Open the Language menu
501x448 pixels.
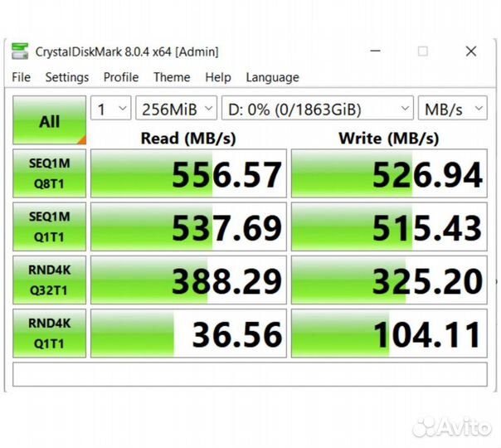pyautogui.click(x=273, y=77)
